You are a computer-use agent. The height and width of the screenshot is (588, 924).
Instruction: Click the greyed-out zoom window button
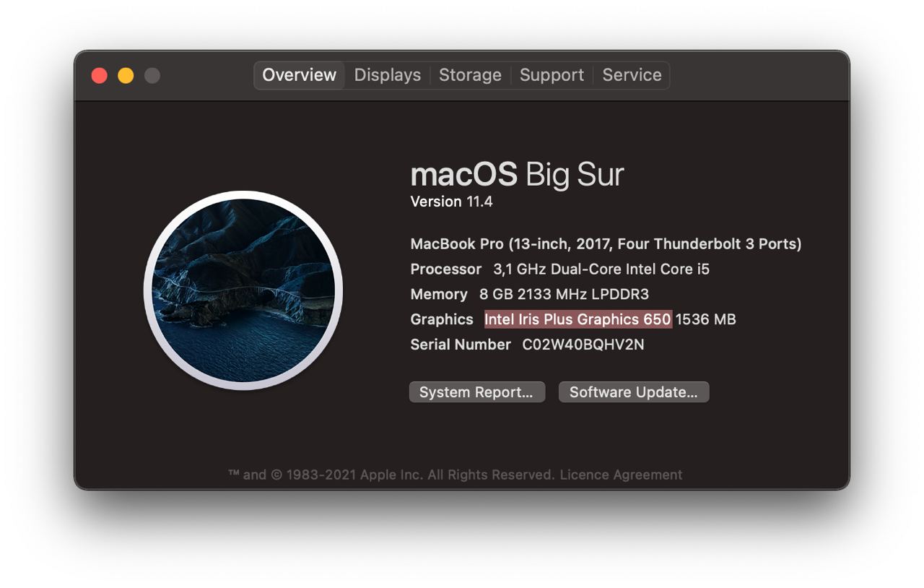[152, 75]
